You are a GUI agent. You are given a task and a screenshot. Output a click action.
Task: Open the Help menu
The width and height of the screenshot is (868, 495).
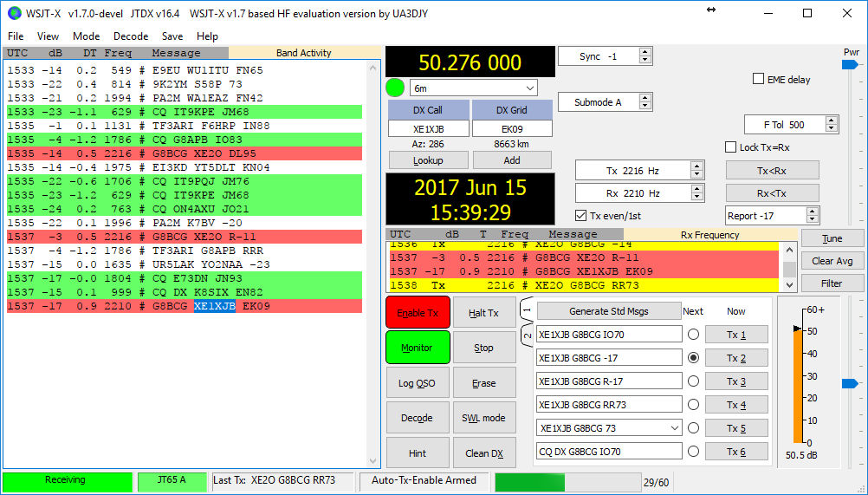tap(207, 36)
